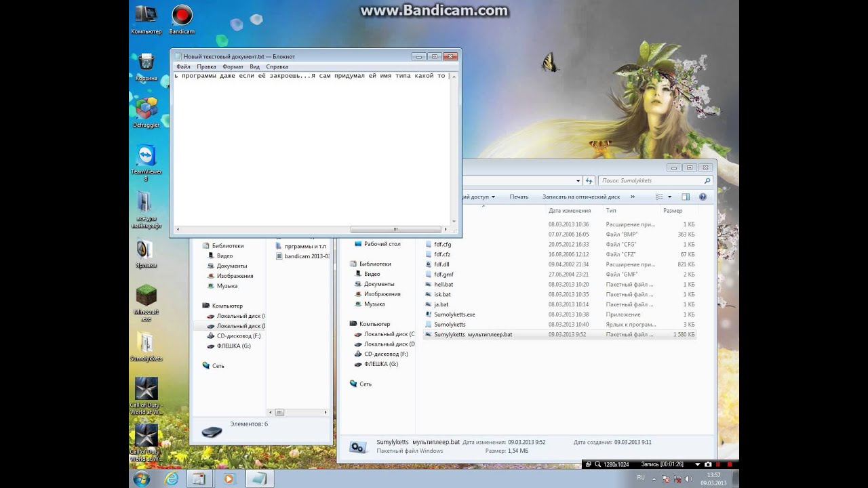
Task: Click the refresh button beside address bar
Action: point(589,181)
